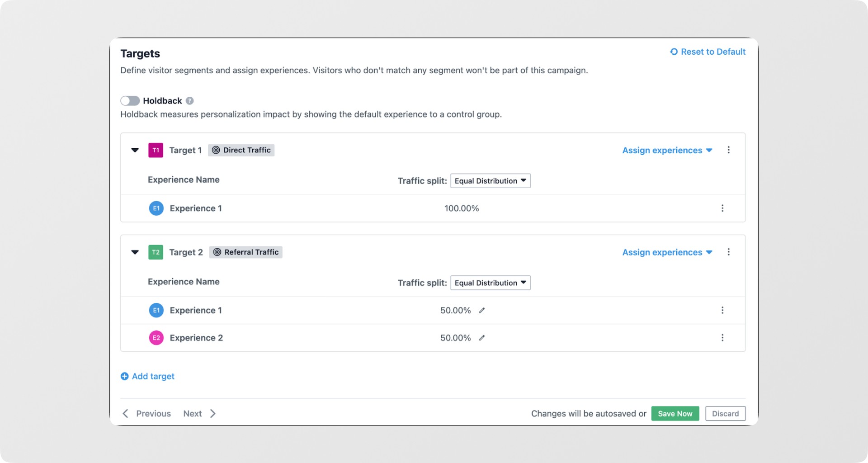Screen dimensions: 868x463
Task: Open Target 1 Assign experiences dropdown
Action: (667, 150)
